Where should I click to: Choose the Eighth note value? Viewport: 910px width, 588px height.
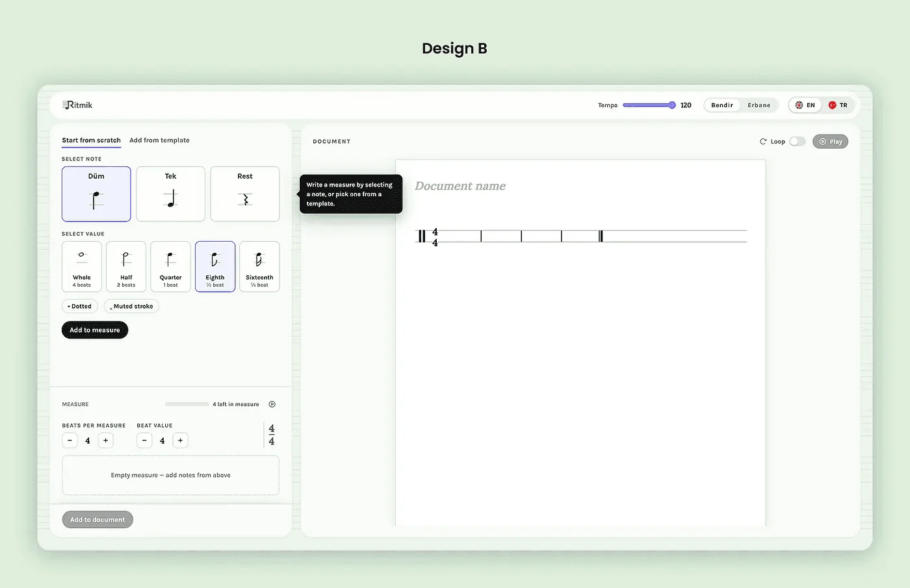(215, 266)
